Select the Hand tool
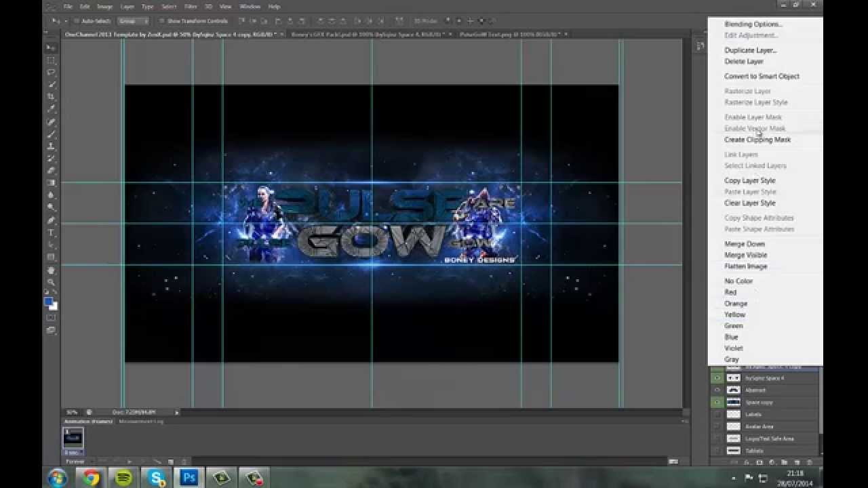This screenshot has height=488, width=868. coord(51,270)
